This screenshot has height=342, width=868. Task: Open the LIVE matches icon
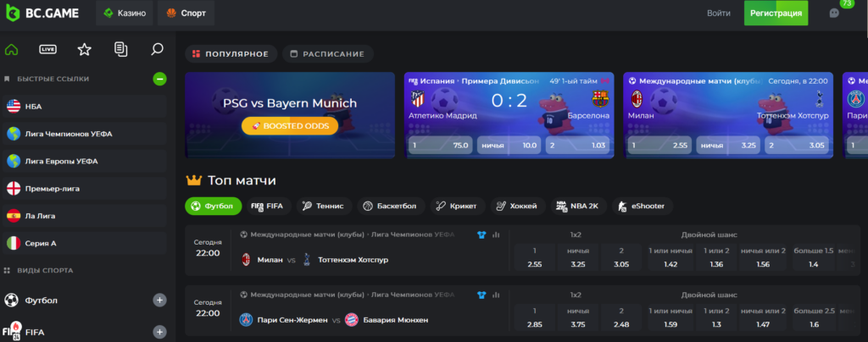(48, 50)
